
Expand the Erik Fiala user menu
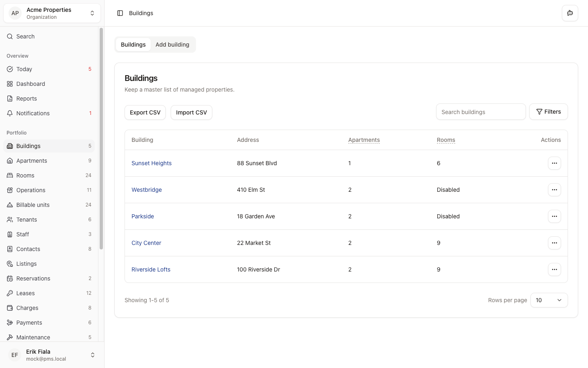click(52, 355)
